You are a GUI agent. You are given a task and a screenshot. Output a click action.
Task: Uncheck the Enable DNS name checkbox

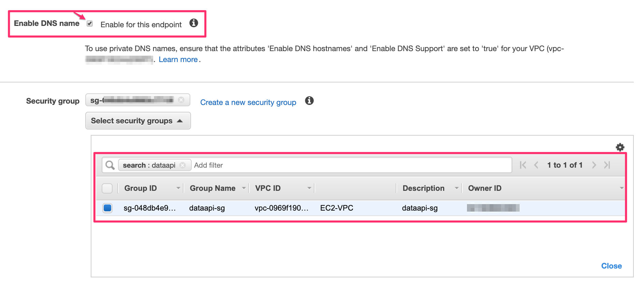pyautogui.click(x=89, y=24)
